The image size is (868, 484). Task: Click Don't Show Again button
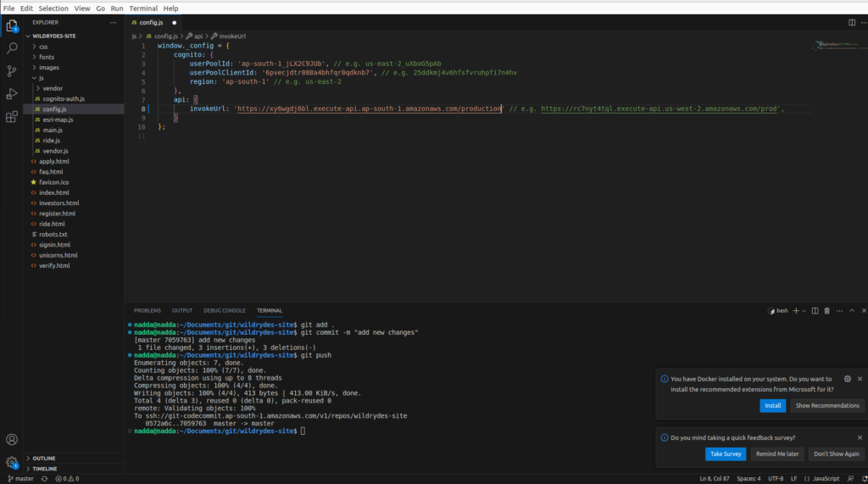click(x=836, y=454)
